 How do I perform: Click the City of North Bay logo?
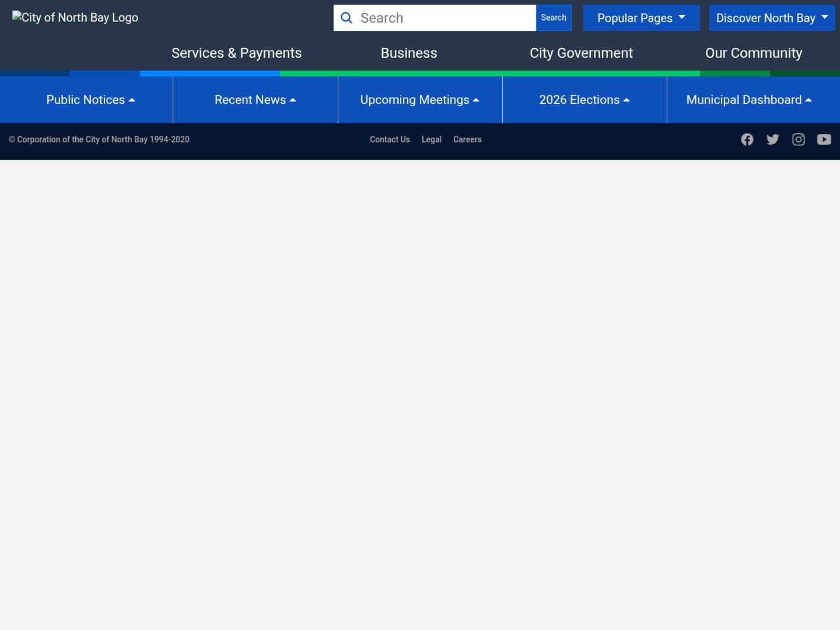click(75, 17)
